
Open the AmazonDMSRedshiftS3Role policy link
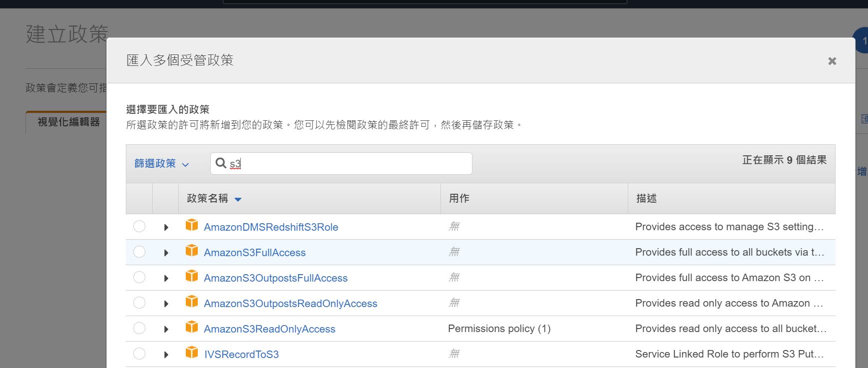(271, 227)
